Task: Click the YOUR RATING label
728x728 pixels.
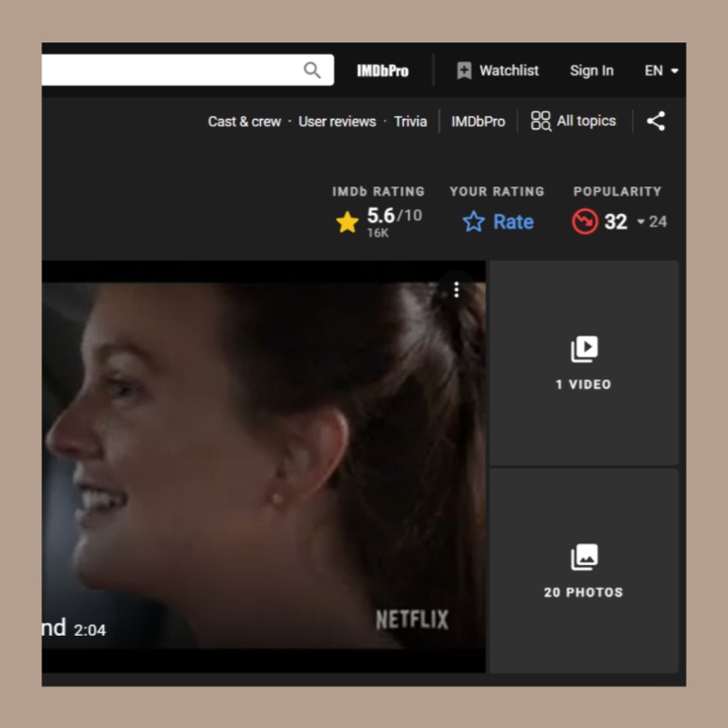Action: [x=496, y=191]
